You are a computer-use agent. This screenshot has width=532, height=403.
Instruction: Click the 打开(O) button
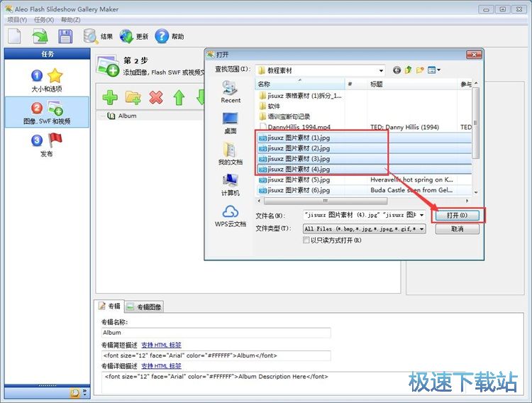[457, 215]
